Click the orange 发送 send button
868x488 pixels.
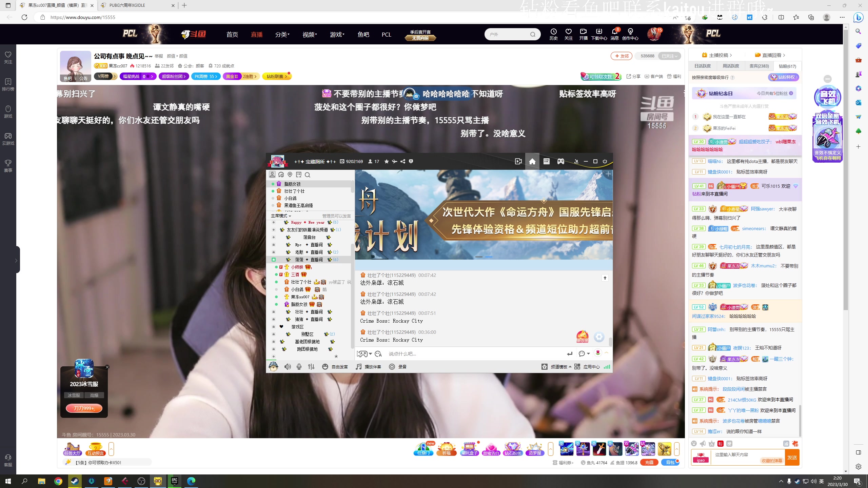click(x=792, y=457)
